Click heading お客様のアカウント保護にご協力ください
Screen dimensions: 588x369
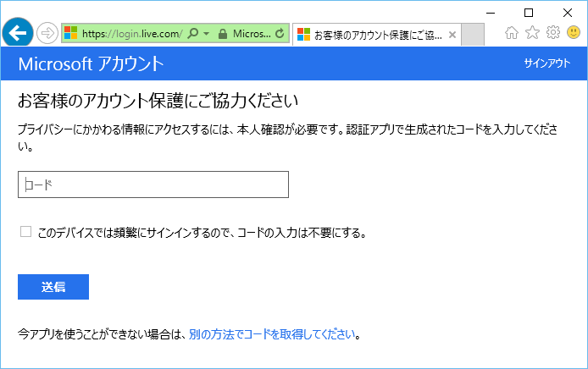pos(158,101)
